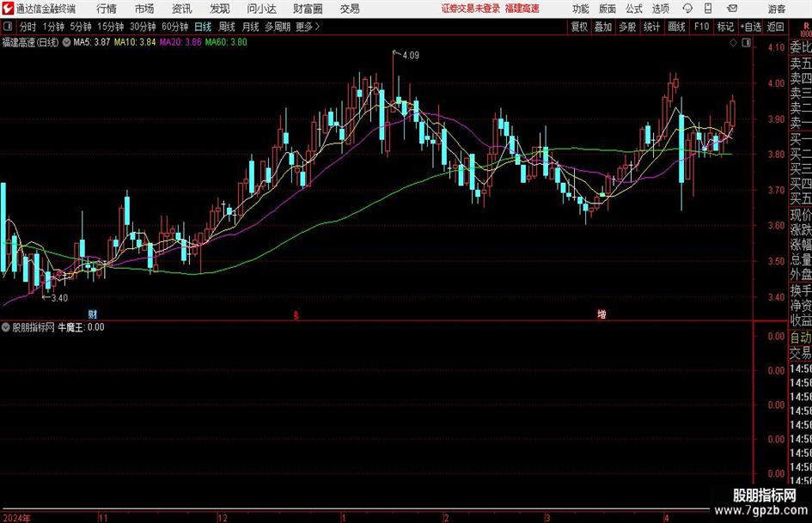
Task: Switch to 5分钟 period
Action: pos(81,27)
